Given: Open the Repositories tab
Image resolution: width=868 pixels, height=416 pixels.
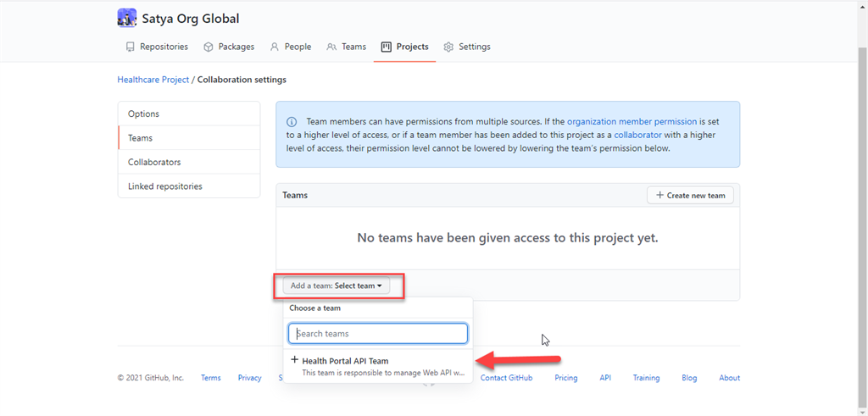Looking at the screenshot, I should pyautogui.click(x=157, y=47).
